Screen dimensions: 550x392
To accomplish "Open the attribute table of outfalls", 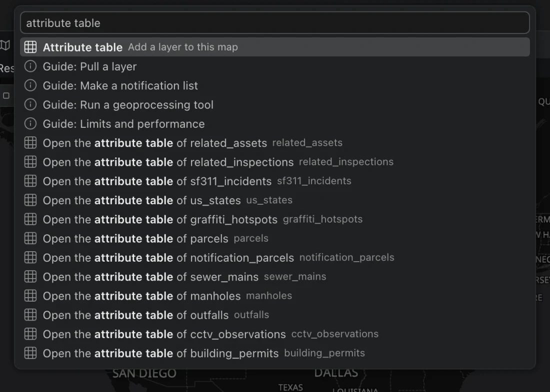I will 274,315.
